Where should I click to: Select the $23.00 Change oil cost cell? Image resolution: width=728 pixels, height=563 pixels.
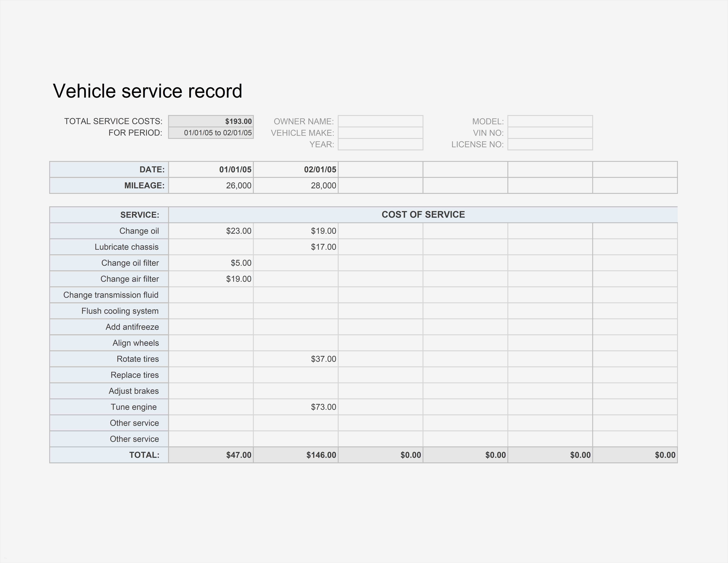point(211,231)
